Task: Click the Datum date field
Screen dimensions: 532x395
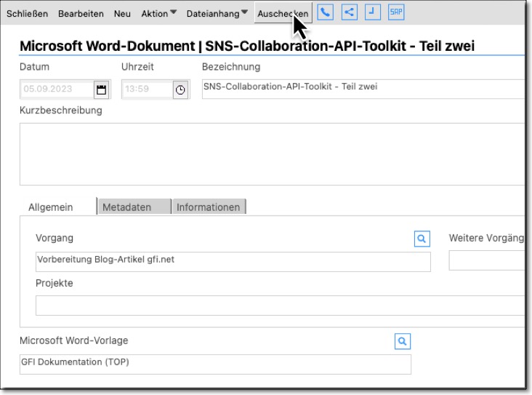Action: pyautogui.click(x=57, y=89)
